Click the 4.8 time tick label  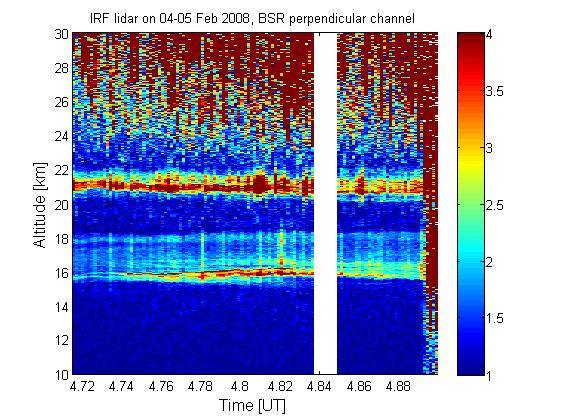click(239, 386)
